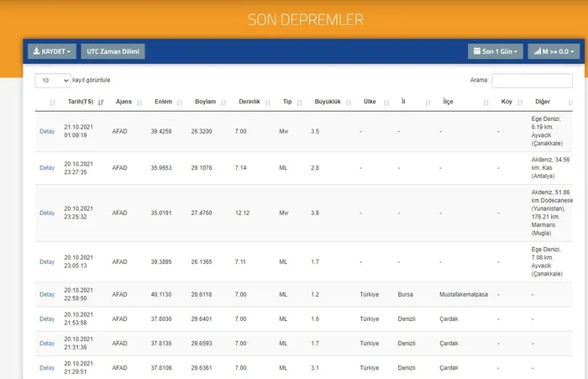
Task: Open Detay for 20.10.2021 23:25:32 quake
Action: 47,213
